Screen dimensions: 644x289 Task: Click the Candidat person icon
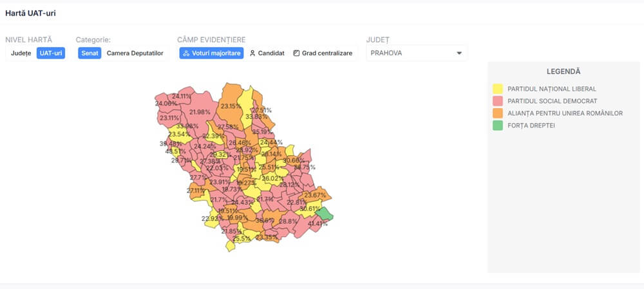click(x=253, y=53)
